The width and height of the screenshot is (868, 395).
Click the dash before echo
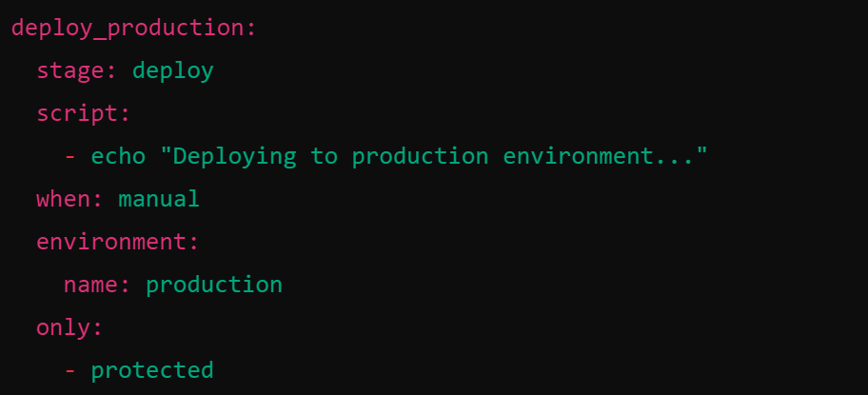click(69, 156)
